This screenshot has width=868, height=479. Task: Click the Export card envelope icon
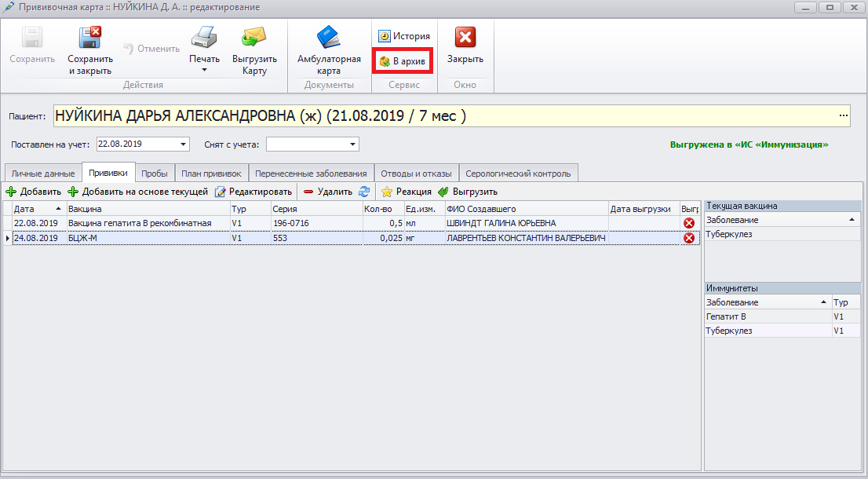[254, 38]
